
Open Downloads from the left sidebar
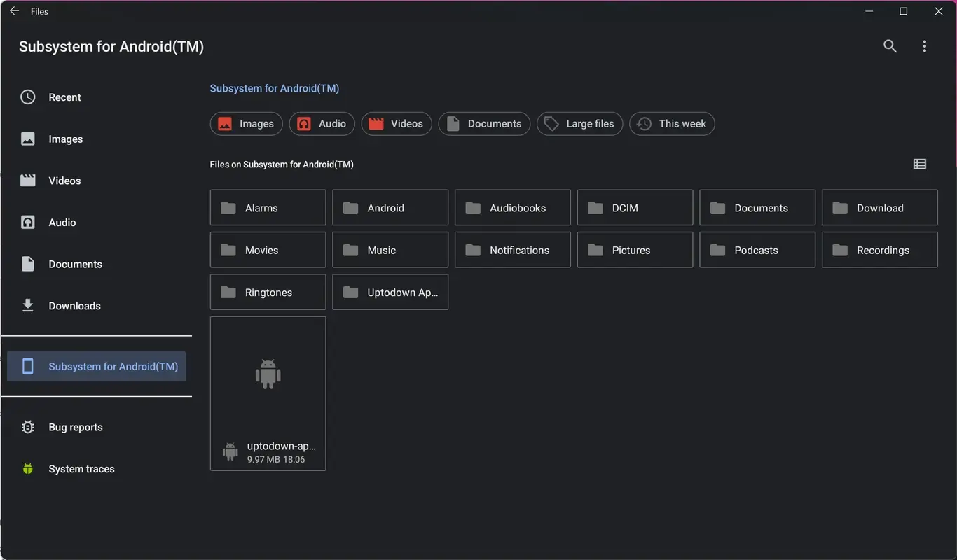click(x=74, y=305)
